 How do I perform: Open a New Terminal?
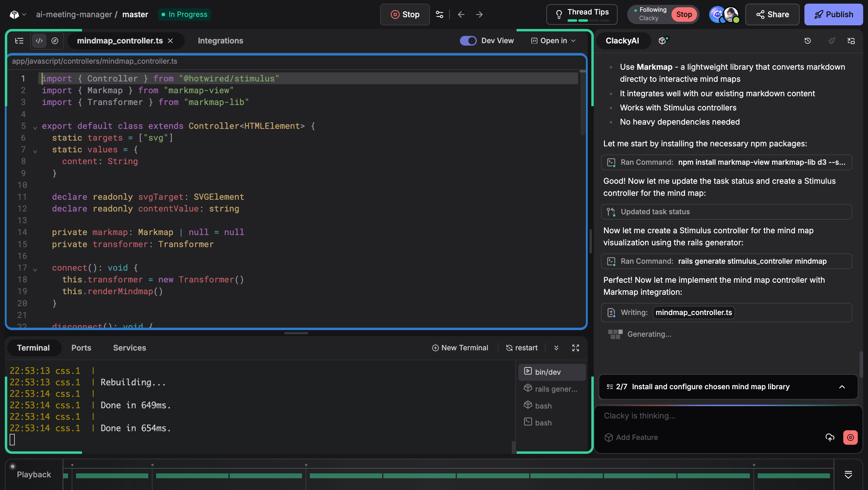point(460,348)
